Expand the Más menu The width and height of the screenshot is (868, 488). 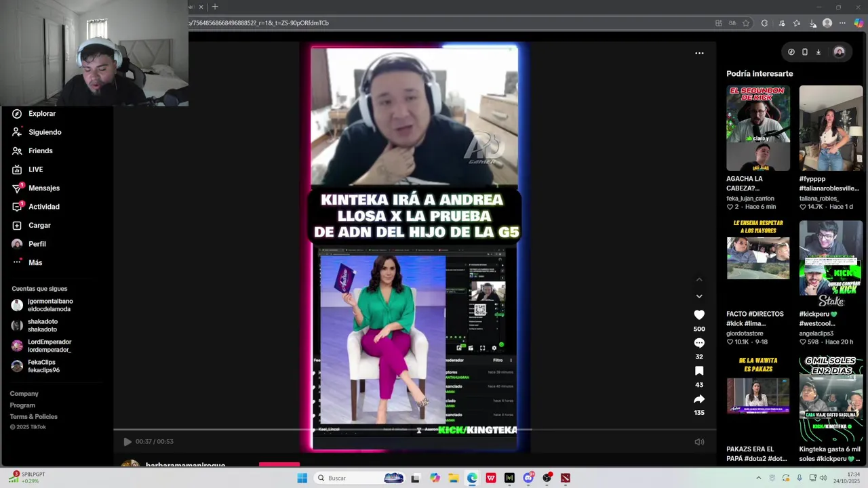(27, 263)
